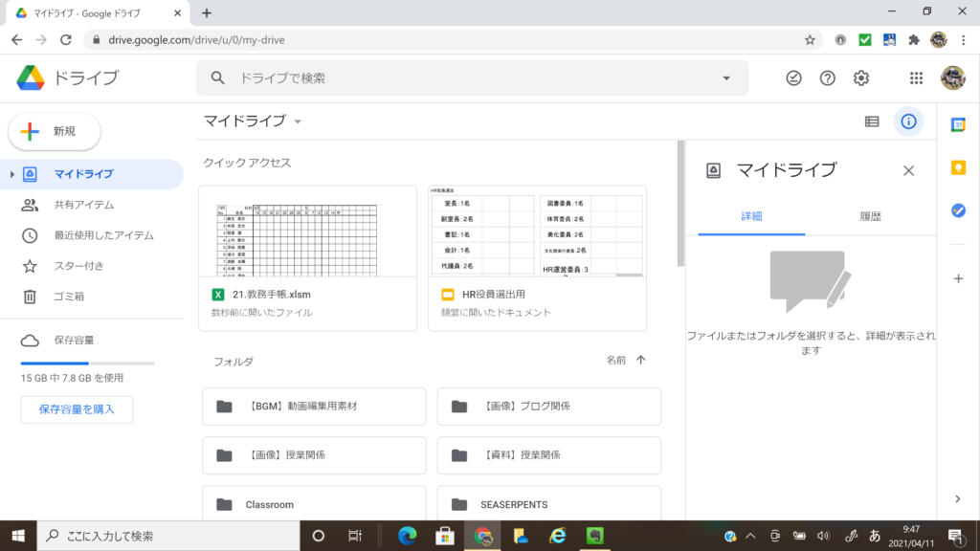The height and width of the screenshot is (551, 980).
Task: Click the 新規 new button
Action: [55, 131]
